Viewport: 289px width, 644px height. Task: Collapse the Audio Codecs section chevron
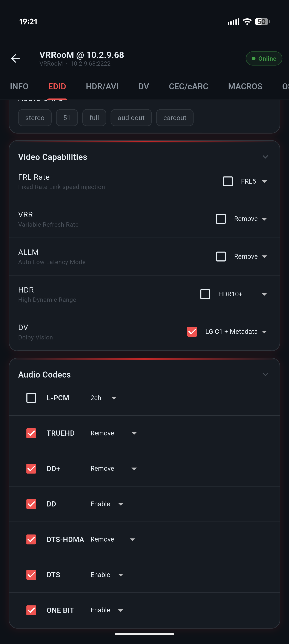[265, 375]
